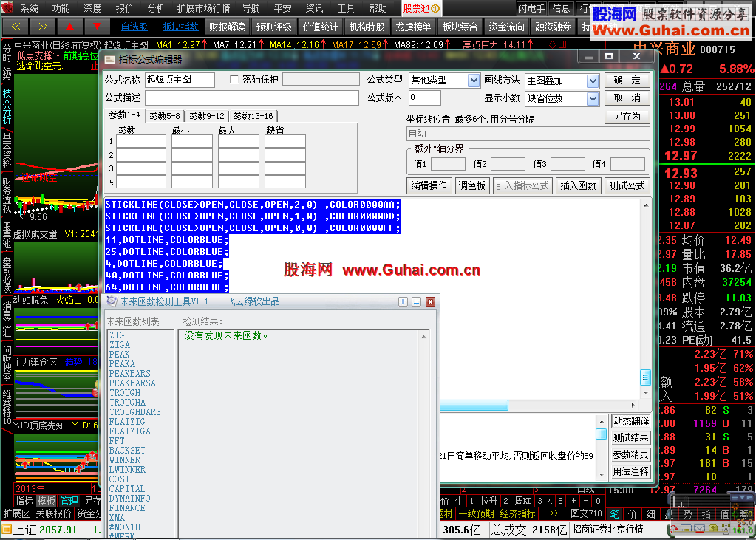Click the 确定 button
The image size is (756, 540).
pyautogui.click(x=627, y=81)
